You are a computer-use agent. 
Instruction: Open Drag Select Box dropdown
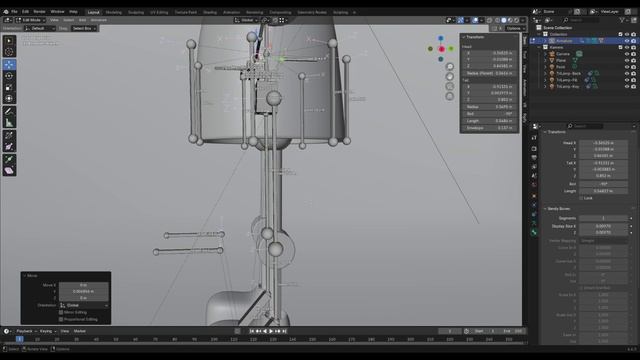pos(84,29)
